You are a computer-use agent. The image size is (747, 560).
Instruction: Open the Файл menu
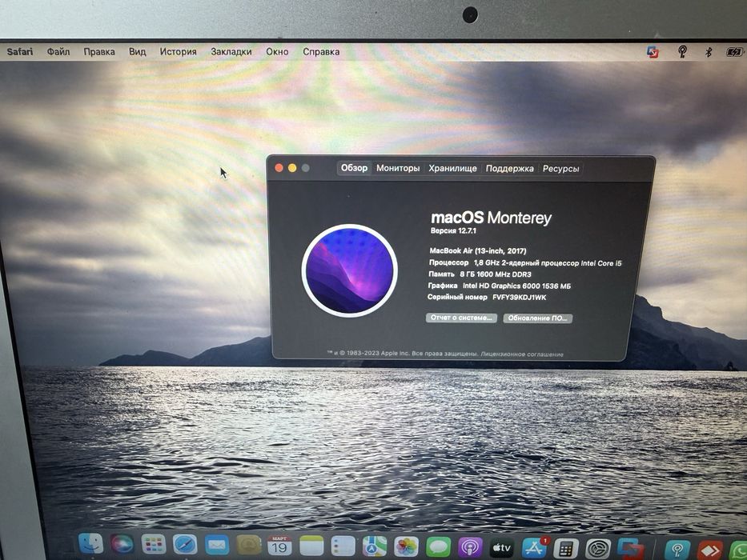tap(58, 51)
